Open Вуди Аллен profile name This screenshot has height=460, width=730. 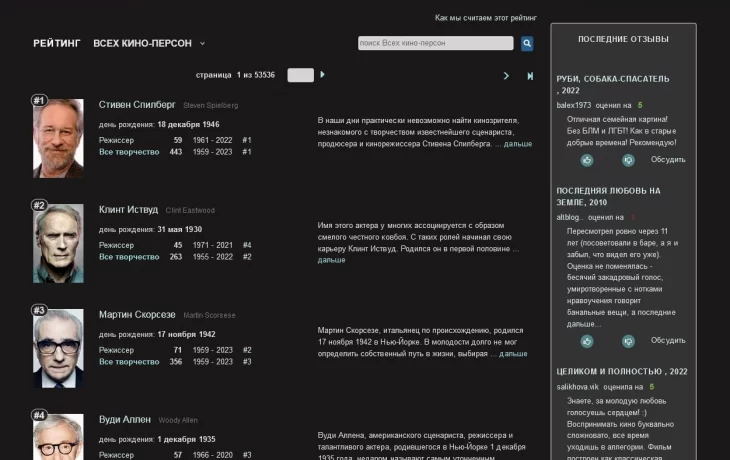[x=125, y=419]
